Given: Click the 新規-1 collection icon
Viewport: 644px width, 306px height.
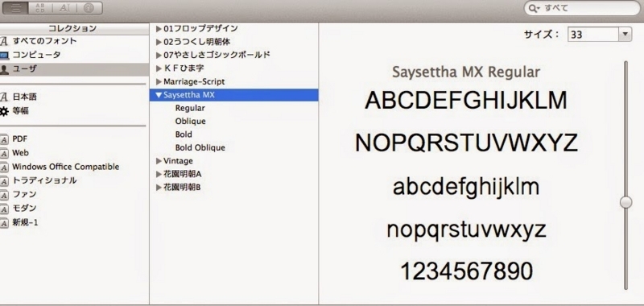Looking at the screenshot, I should tap(4, 223).
